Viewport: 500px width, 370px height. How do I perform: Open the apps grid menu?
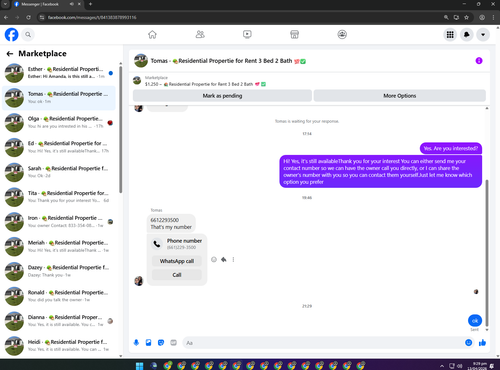[x=450, y=34]
